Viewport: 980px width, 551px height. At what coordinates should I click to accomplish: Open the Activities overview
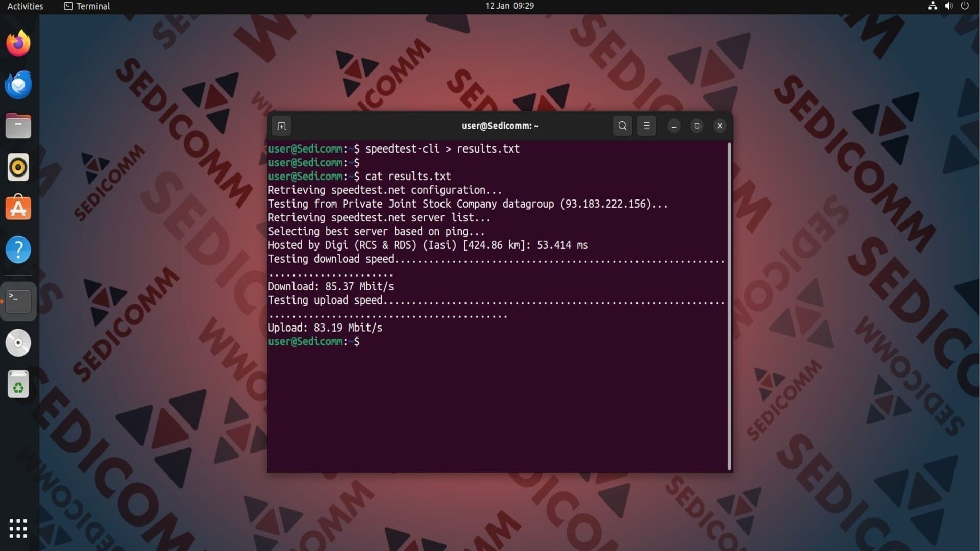[25, 6]
